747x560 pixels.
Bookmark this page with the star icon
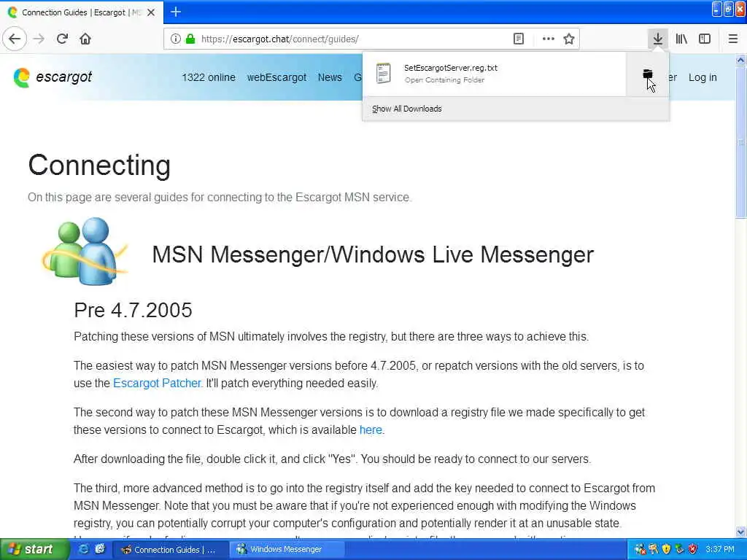coord(569,39)
